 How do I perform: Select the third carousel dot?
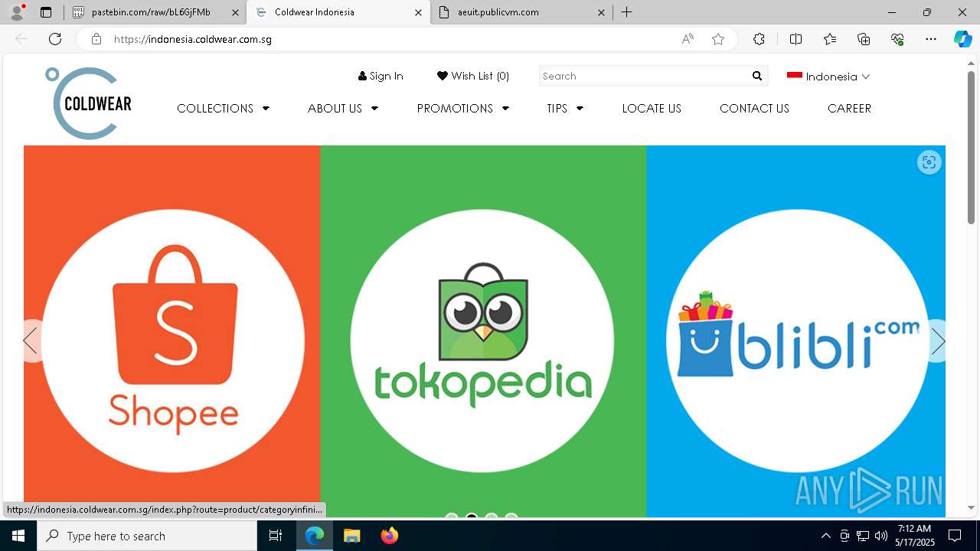pyautogui.click(x=492, y=516)
